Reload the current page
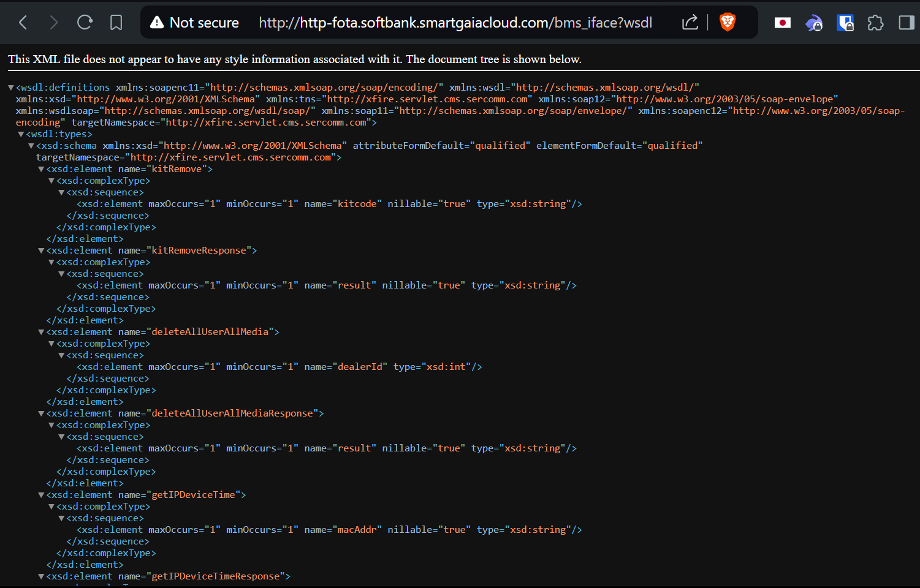Image resolution: width=920 pixels, height=588 pixels. 85,23
